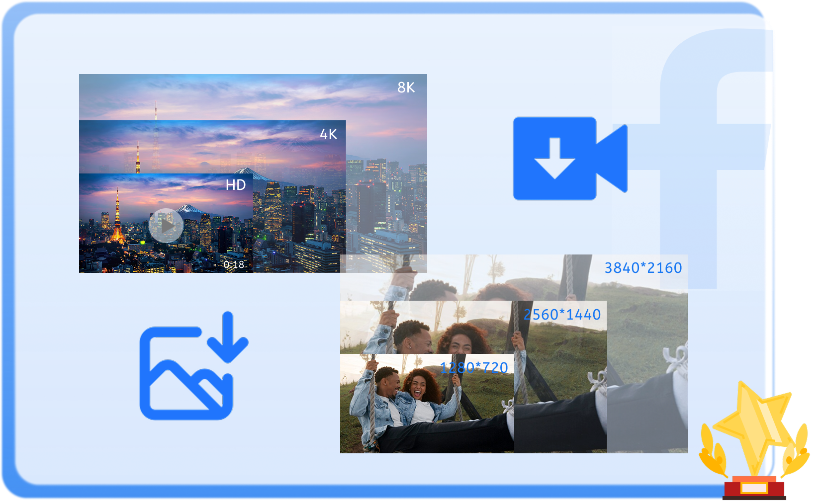
Task: Click the 0:18 video duration timestamp
Action: tap(234, 264)
